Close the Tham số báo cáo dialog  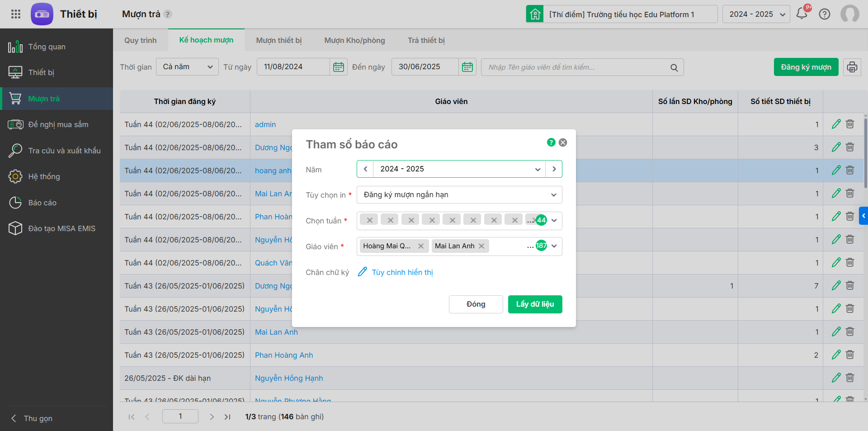[x=563, y=142]
